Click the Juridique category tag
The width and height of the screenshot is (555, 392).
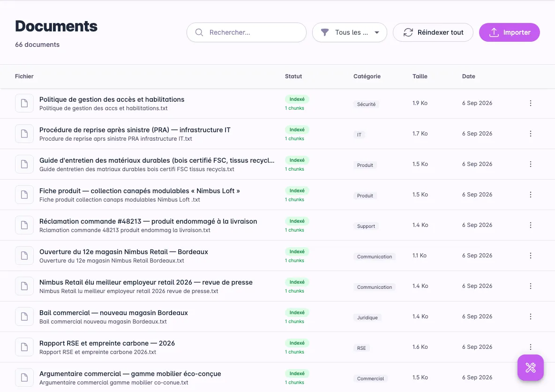point(367,317)
